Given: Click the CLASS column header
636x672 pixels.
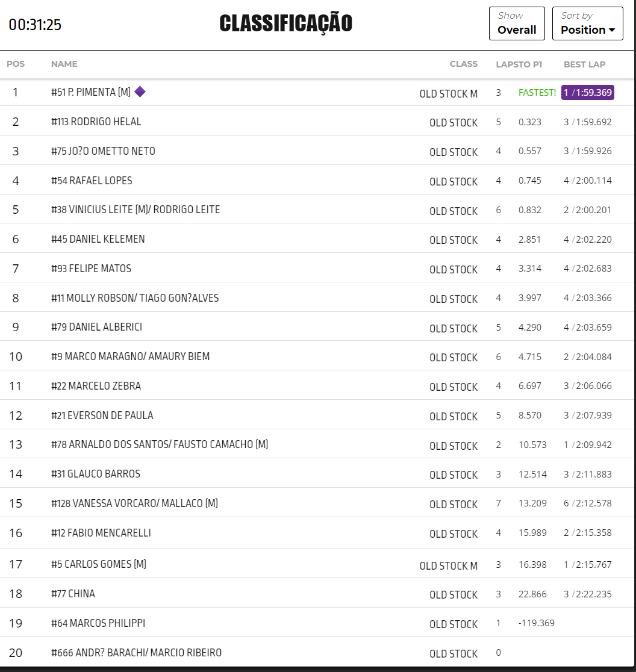Looking at the screenshot, I should pyautogui.click(x=463, y=64).
